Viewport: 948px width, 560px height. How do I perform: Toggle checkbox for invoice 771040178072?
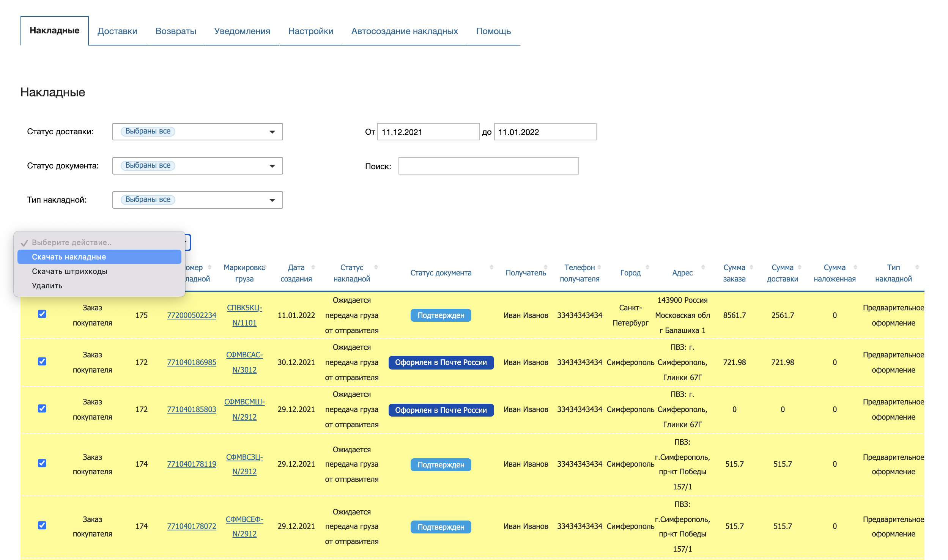[42, 525]
